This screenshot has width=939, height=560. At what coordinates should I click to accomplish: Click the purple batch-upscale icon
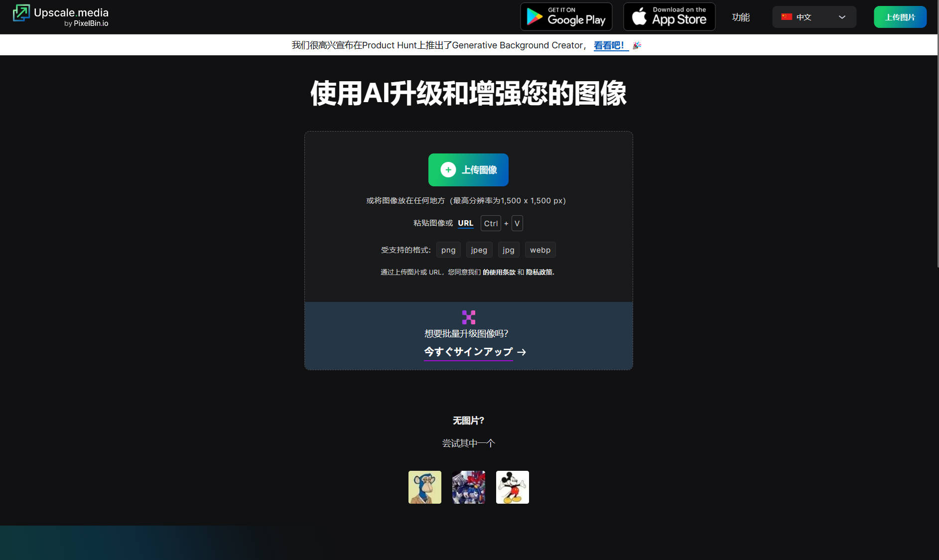tap(468, 317)
